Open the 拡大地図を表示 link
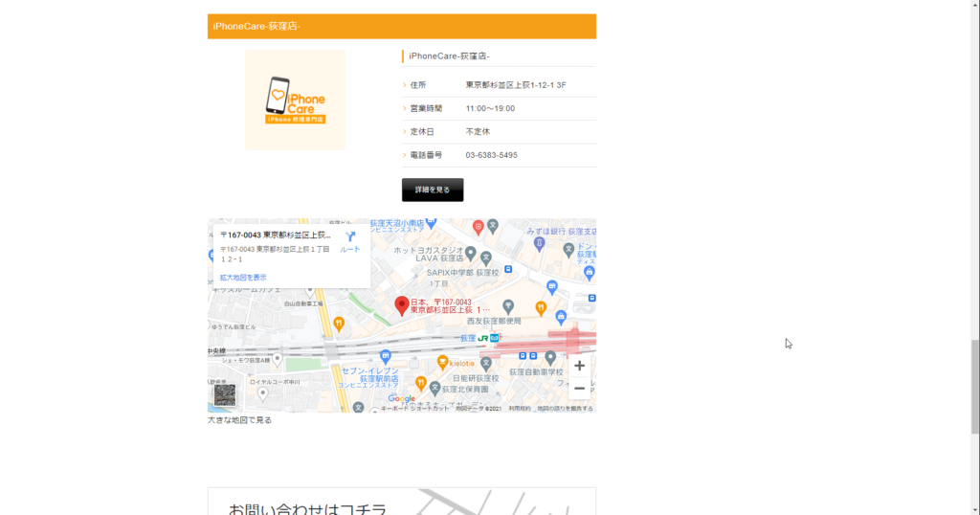The image size is (980, 515). point(243,278)
